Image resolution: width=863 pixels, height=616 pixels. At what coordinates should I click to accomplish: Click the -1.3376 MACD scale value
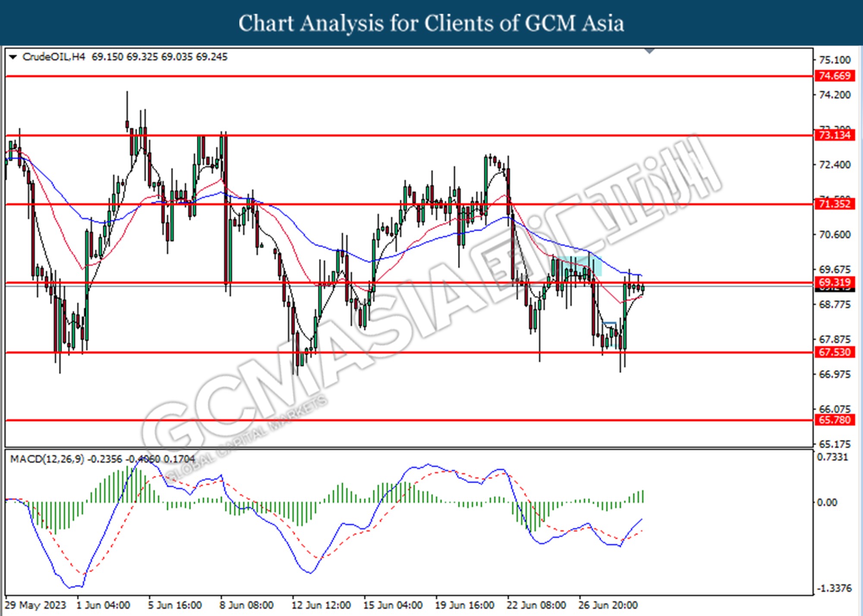(834, 588)
